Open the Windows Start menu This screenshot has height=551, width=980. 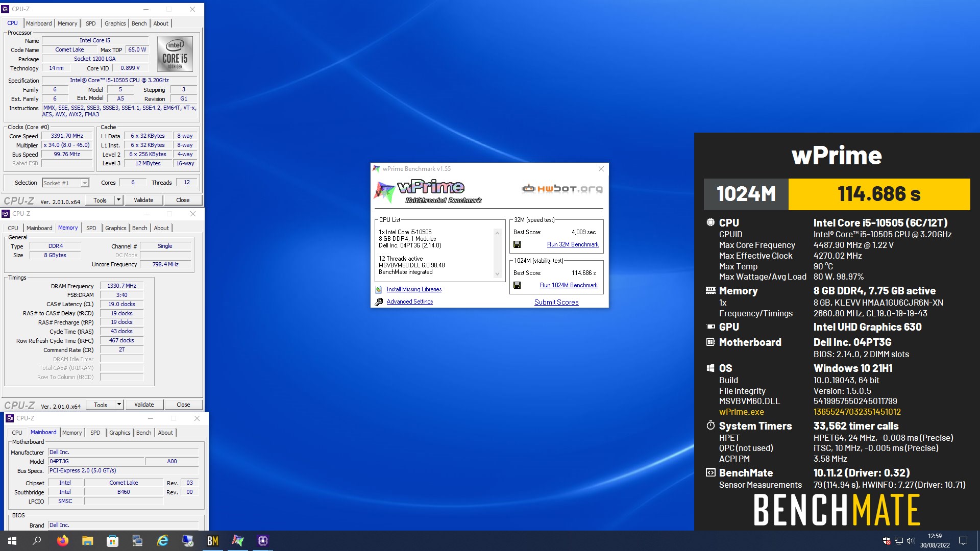pyautogui.click(x=12, y=541)
